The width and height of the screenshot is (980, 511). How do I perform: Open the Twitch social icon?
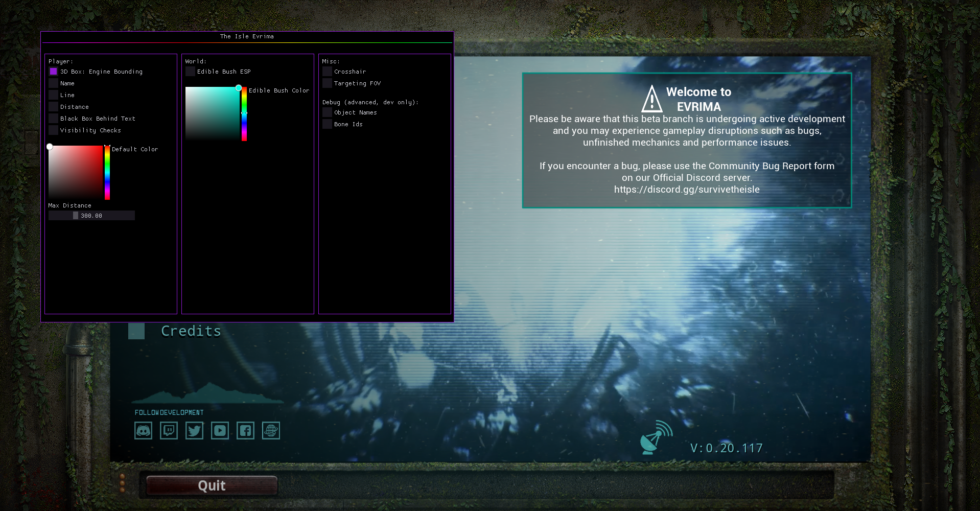click(169, 431)
